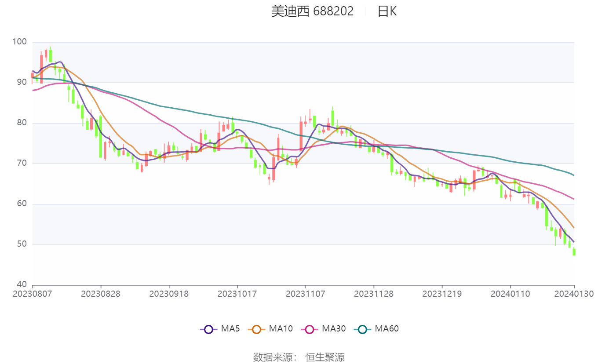Click the 20231219 date axis label
This screenshot has width=598, height=364.
pos(442,294)
